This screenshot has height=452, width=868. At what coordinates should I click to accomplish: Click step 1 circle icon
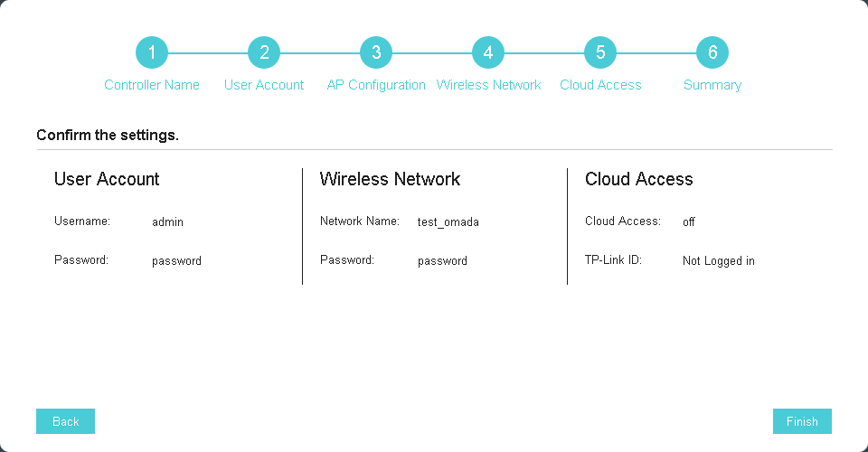152,52
